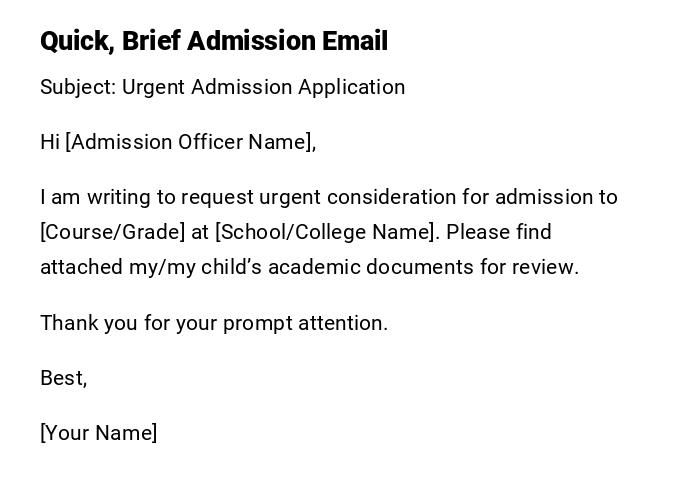Click the word "Email" in the heading

pos(354,42)
